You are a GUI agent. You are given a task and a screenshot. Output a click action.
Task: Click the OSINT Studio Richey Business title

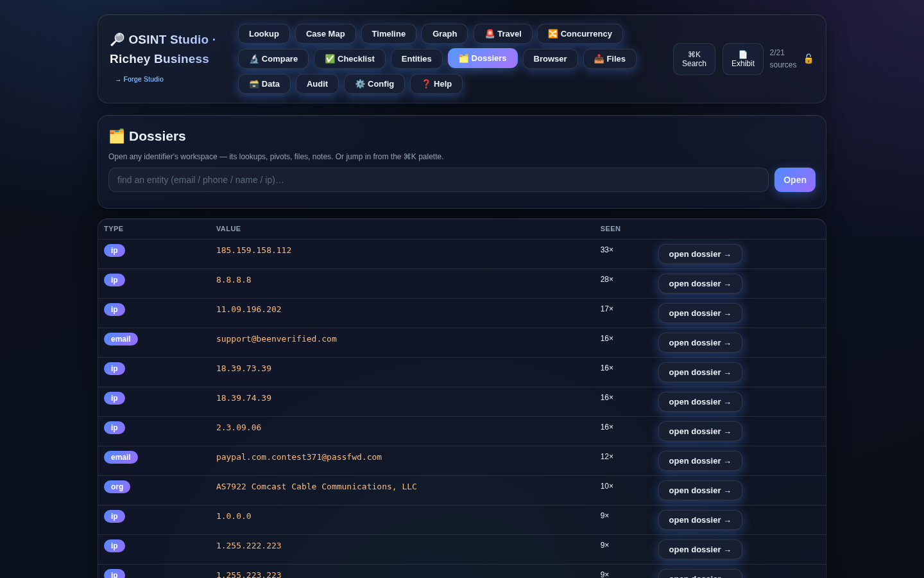pos(162,49)
